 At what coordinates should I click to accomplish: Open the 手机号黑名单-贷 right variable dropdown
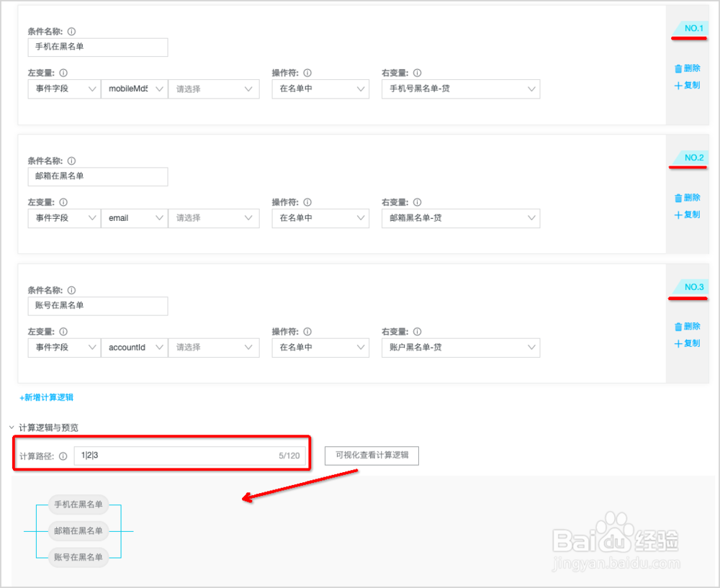(460, 89)
